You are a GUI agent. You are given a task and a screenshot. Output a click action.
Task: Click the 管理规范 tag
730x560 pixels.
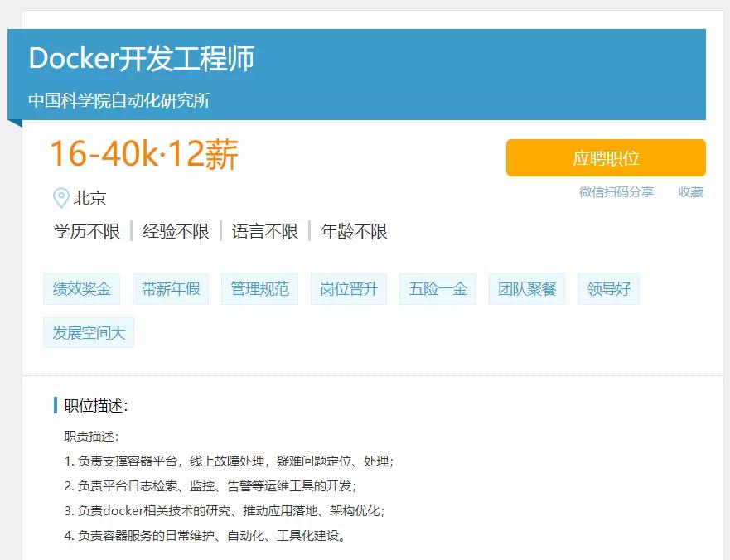coord(259,289)
